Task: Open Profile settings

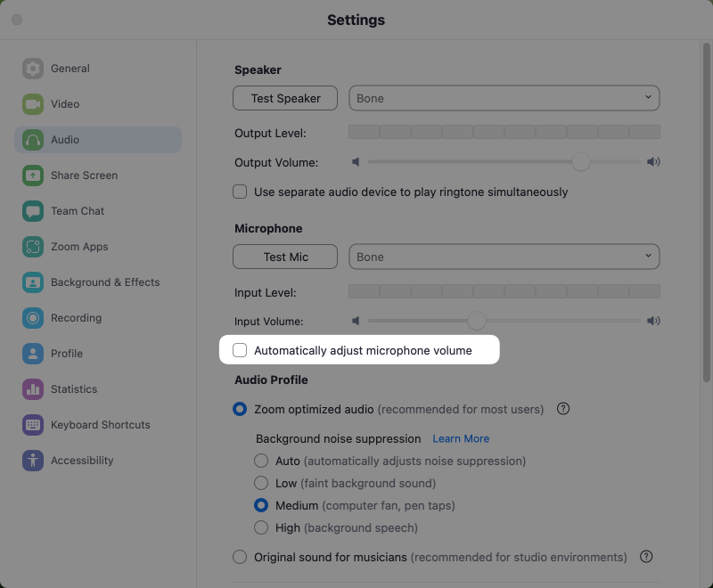Action: (98, 354)
